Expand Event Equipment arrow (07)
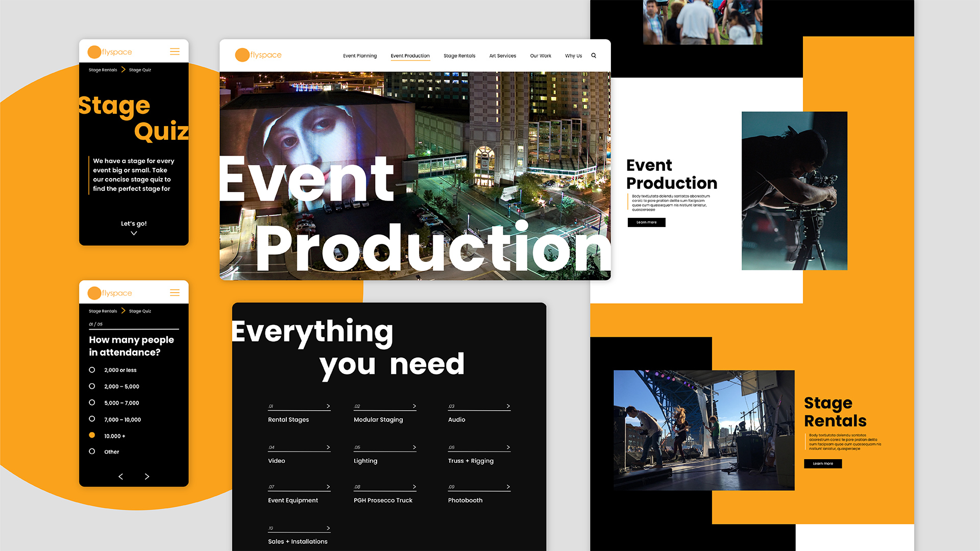 tap(328, 487)
